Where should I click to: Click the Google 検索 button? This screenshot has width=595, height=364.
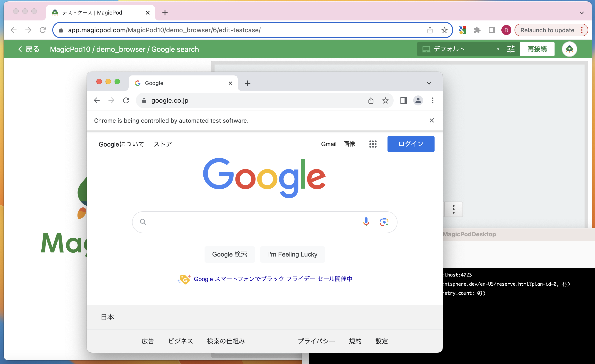230,254
